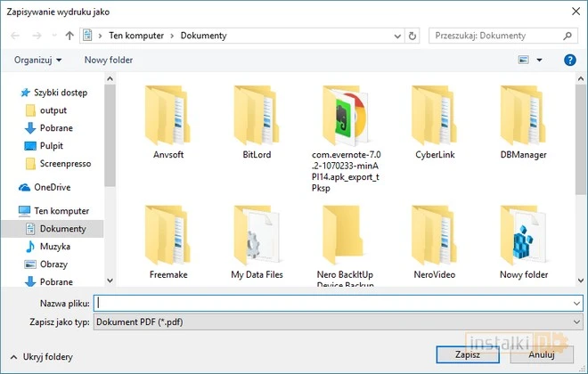Select the com.evernote apk export folder

tap(347, 117)
